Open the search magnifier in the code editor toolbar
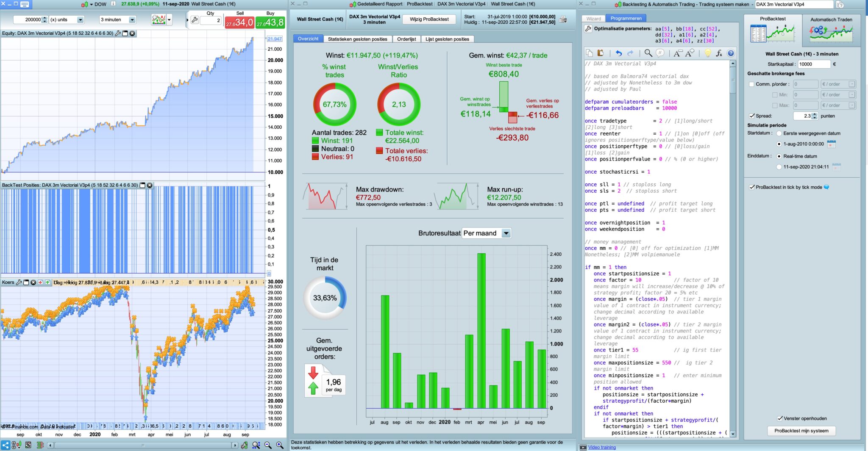Image resolution: width=868 pixels, height=451 pixels. 648,53
